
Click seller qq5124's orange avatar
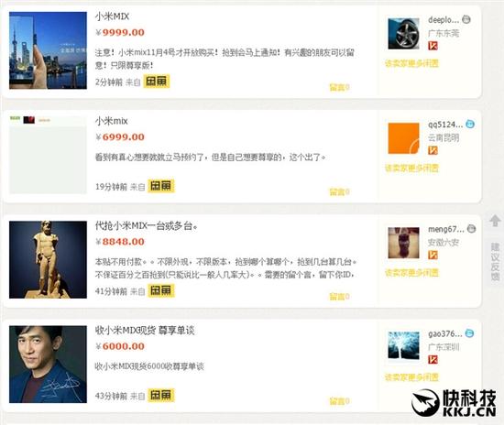click(x=404, y=138)
